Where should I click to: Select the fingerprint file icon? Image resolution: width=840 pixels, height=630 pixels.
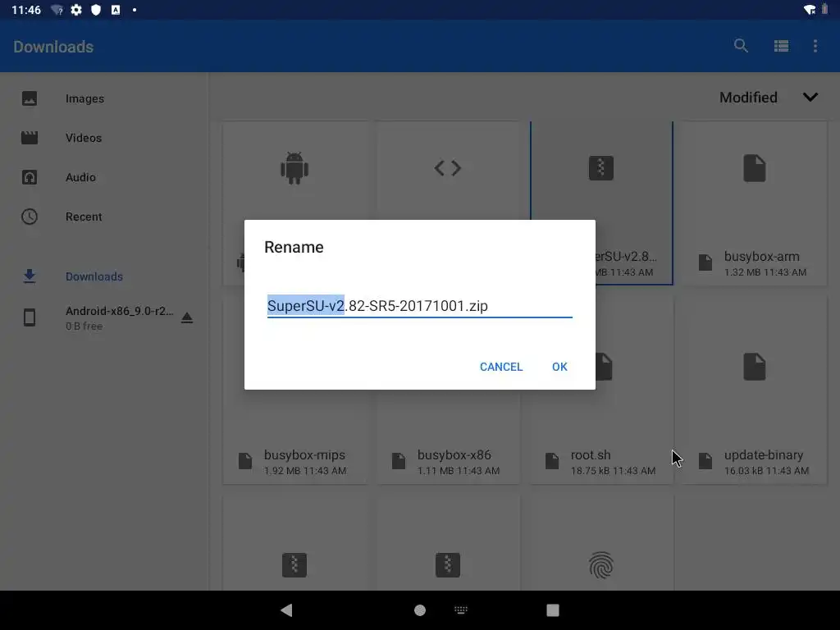(601, 565)
